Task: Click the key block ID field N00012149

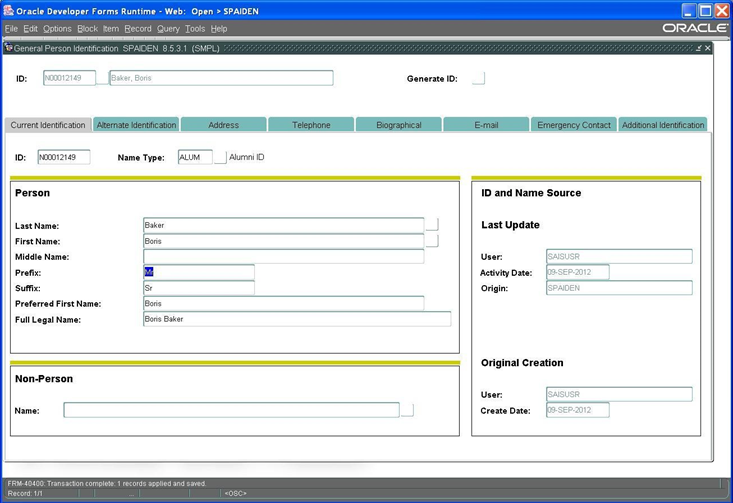Action: (x=69, y=78)
